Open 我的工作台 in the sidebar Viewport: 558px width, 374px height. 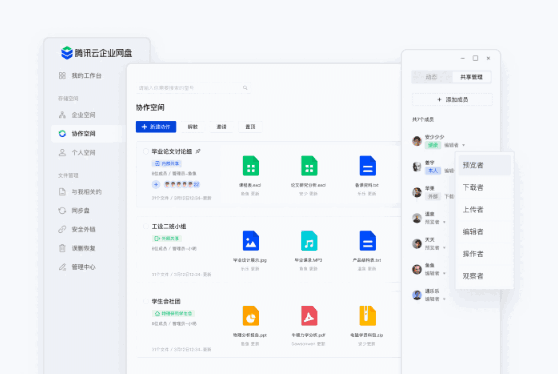[80, 75]
